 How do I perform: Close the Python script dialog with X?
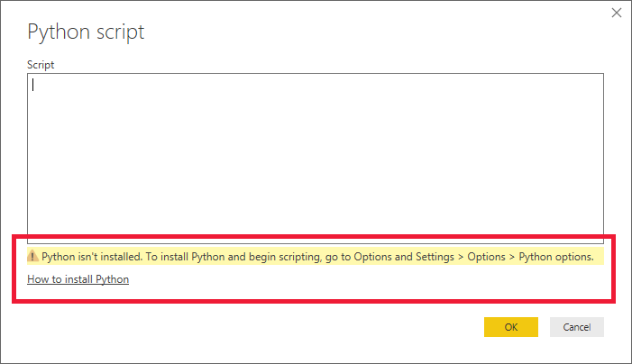617,14
